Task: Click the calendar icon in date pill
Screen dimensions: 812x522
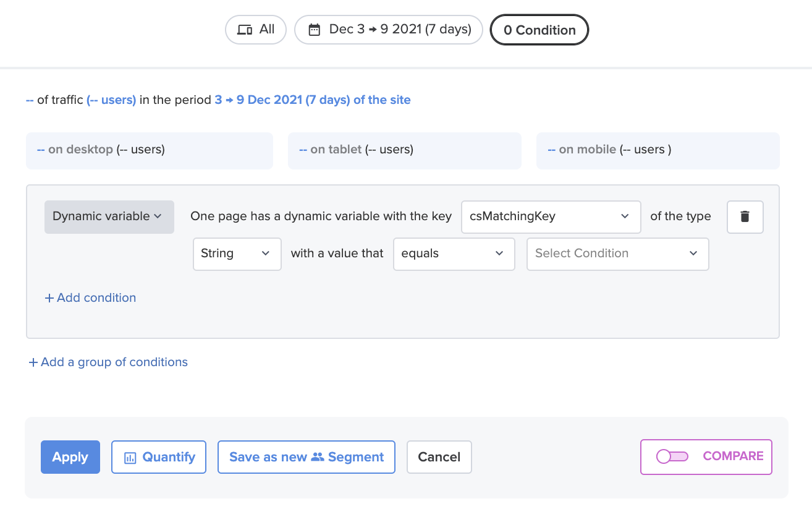Action: pyautogui.click(x=315, y=30)
